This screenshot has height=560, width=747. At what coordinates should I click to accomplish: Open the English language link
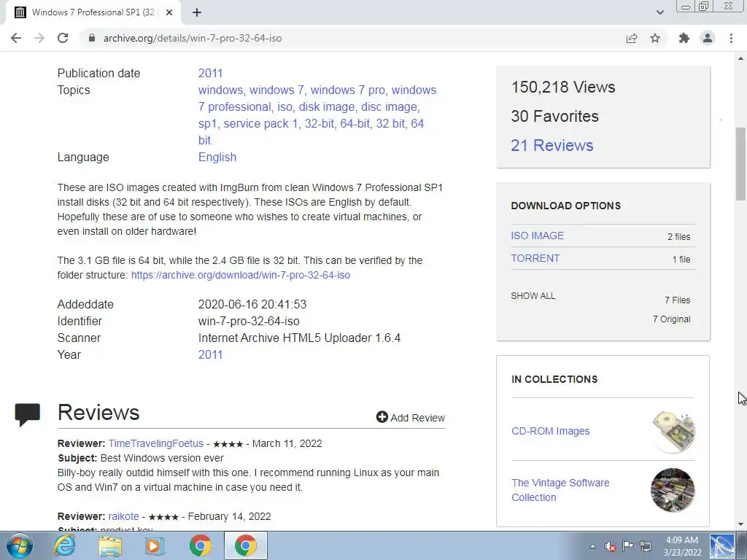pos(217,157)
